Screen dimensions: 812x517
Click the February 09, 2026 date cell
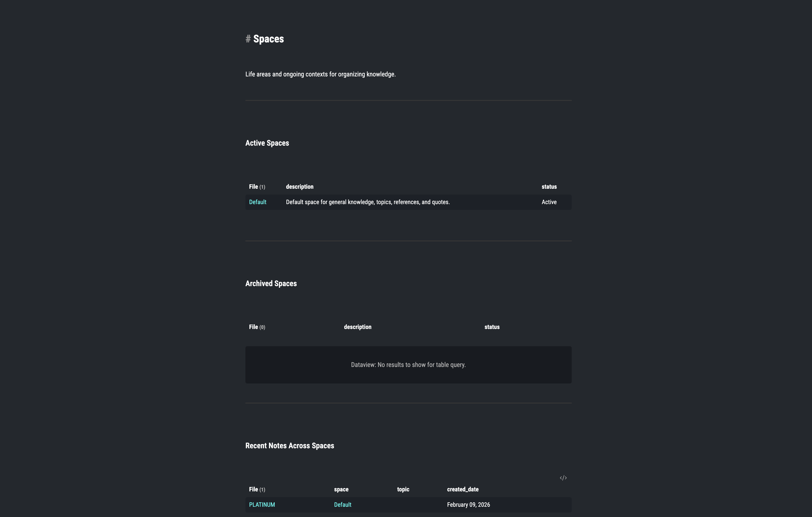468,505
